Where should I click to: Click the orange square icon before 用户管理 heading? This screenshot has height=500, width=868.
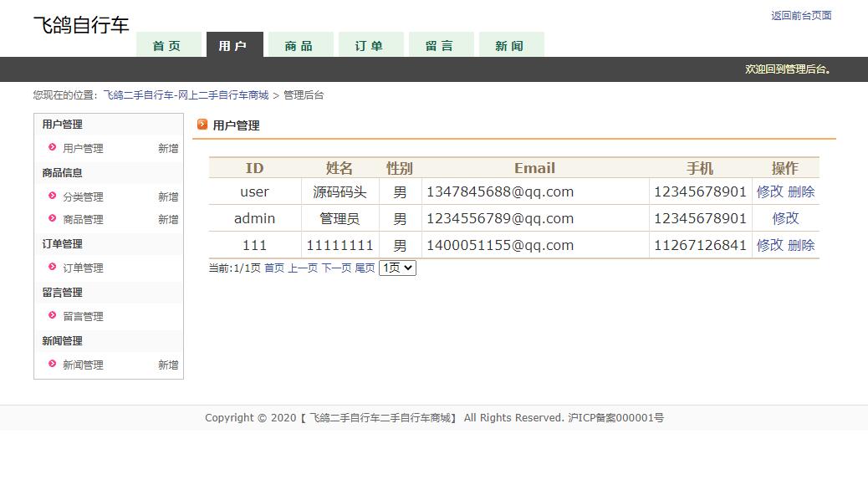click(x=202, y=124)
